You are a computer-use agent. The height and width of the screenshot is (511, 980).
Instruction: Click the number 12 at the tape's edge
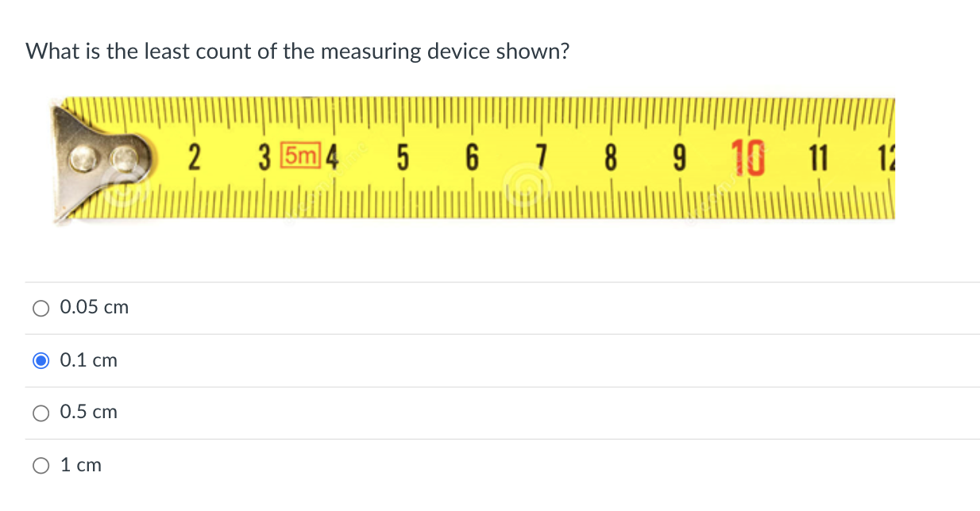(889, 157)
